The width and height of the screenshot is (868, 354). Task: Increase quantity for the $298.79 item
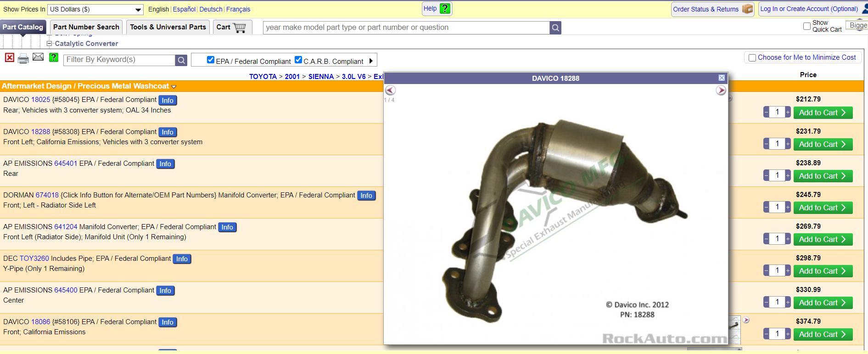tap(788, 270)
